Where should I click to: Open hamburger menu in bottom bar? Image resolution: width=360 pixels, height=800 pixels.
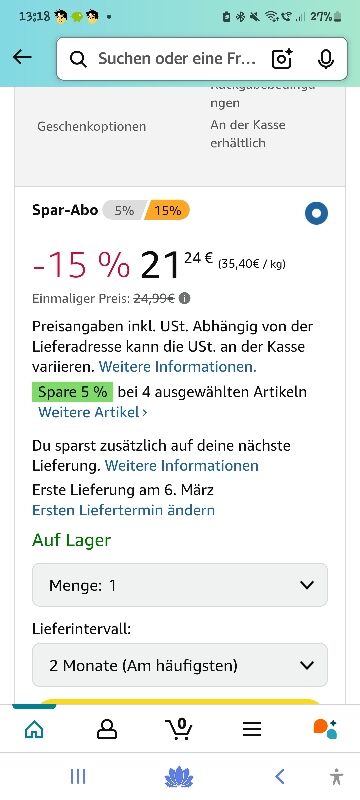[252, 729]
